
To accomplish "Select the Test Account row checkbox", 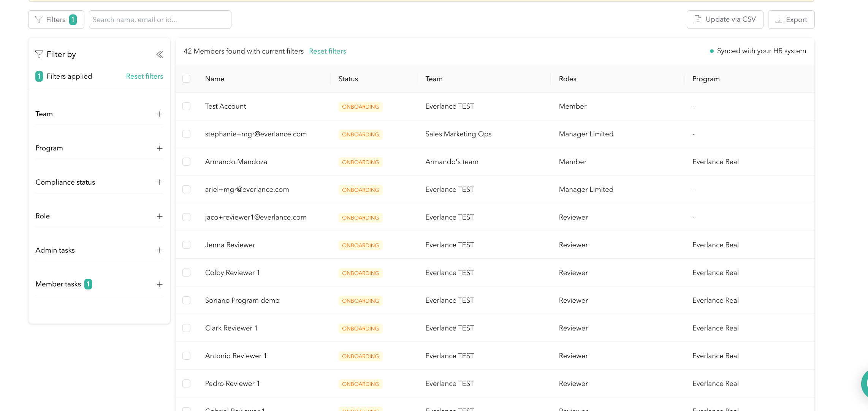I will 186,106.
